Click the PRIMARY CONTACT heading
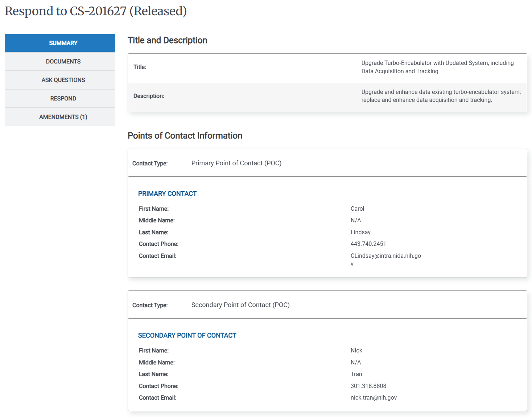 (167, 193)
